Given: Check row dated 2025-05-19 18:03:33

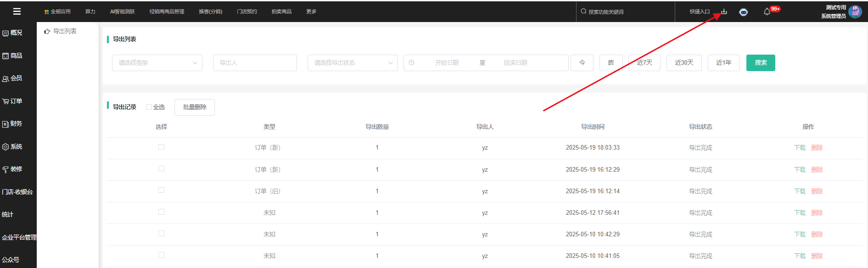Looking at the screenshot, I should click(161, 147).
